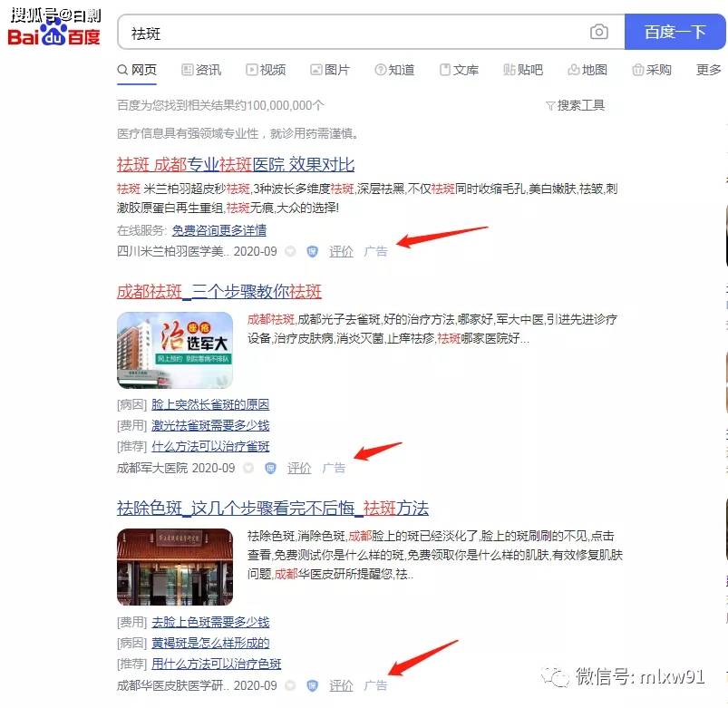Click the round gray icon on 成都军大医院 result
This screenshot has width=728, height=708.
click(x=248, y=468)
